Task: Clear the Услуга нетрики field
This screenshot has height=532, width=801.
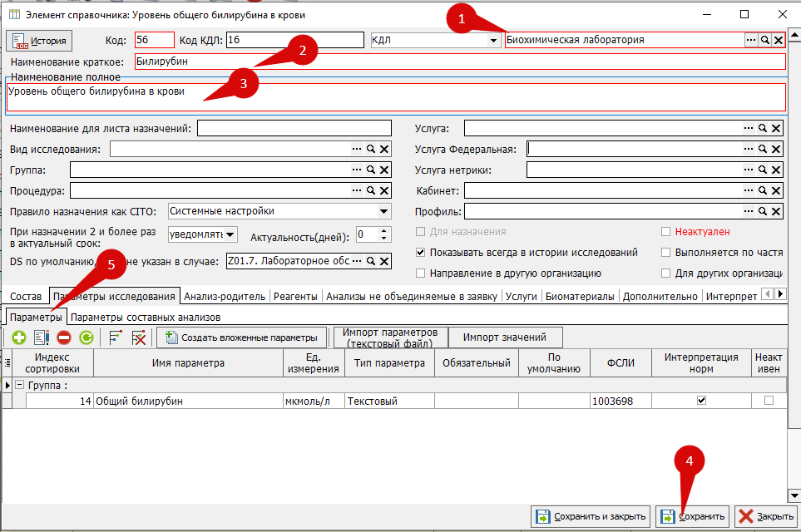Action: pyautogui.click(x=776, y=170)
